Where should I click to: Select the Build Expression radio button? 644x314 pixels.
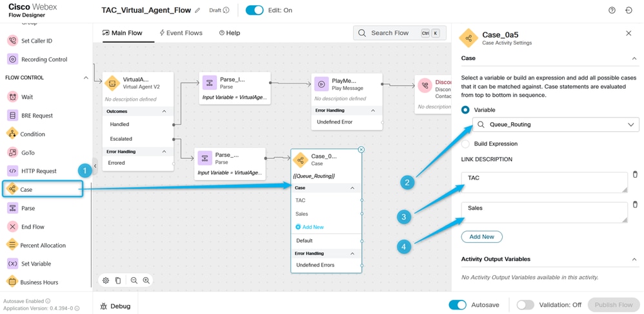pos(466,144)
